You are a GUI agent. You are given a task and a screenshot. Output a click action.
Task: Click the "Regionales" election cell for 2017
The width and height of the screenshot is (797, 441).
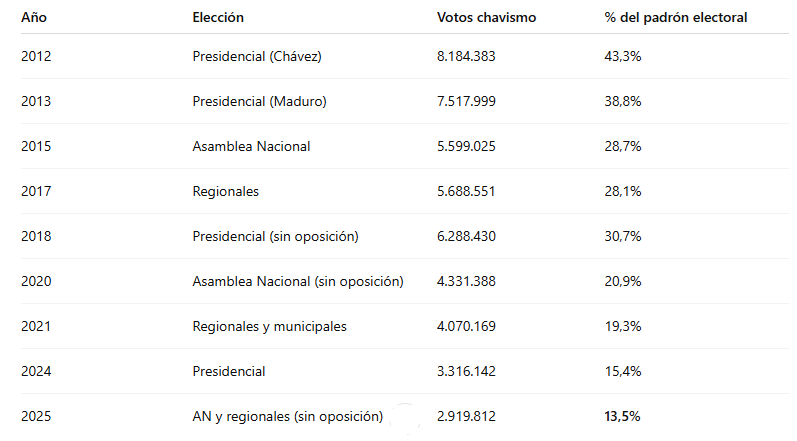click(x=226, y=191)
